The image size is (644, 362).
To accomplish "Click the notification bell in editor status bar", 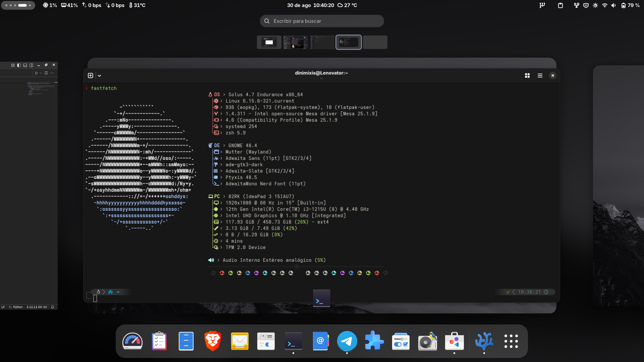I will click(x=52, y=307).
